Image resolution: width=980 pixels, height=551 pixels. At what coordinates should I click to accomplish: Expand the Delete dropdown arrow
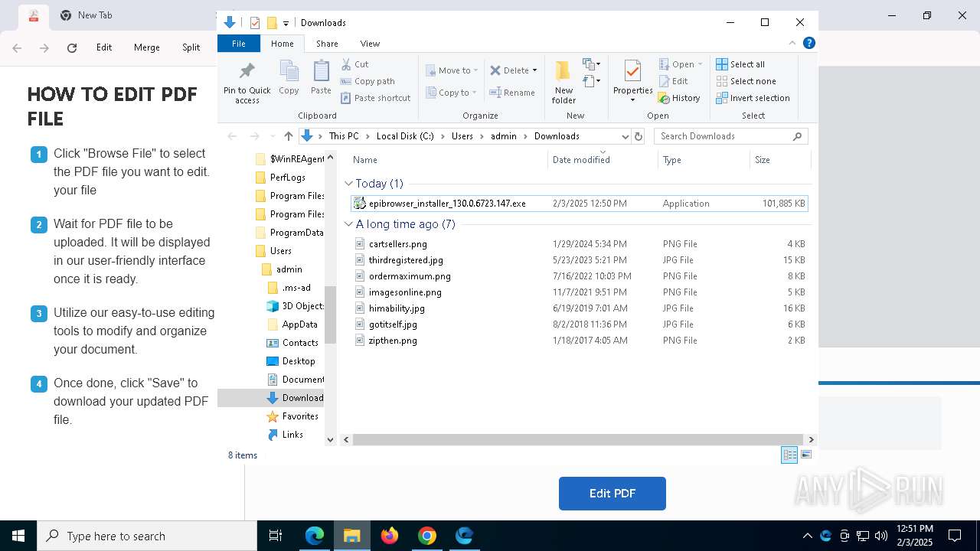(x=534, y=70)
